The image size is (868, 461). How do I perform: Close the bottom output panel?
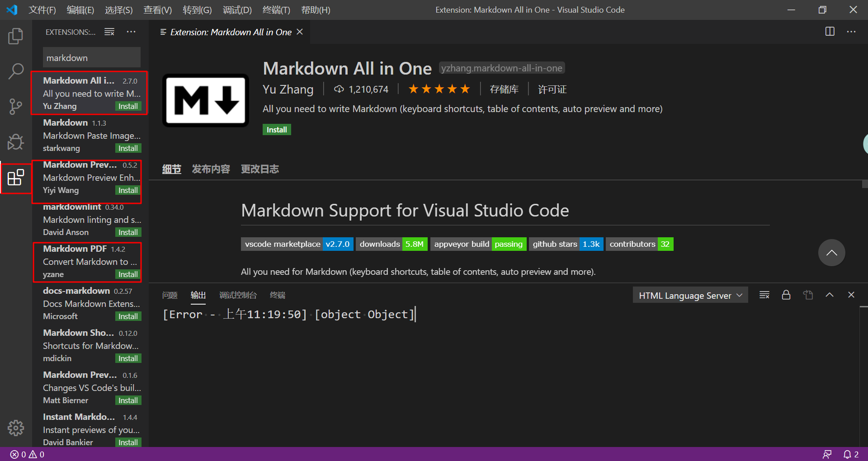tap(851, 295)
